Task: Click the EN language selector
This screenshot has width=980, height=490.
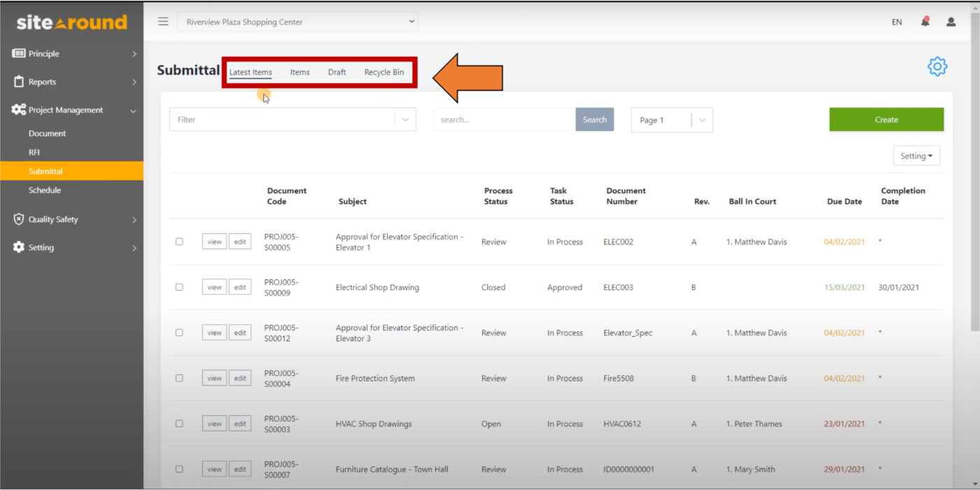Action: 897,22
